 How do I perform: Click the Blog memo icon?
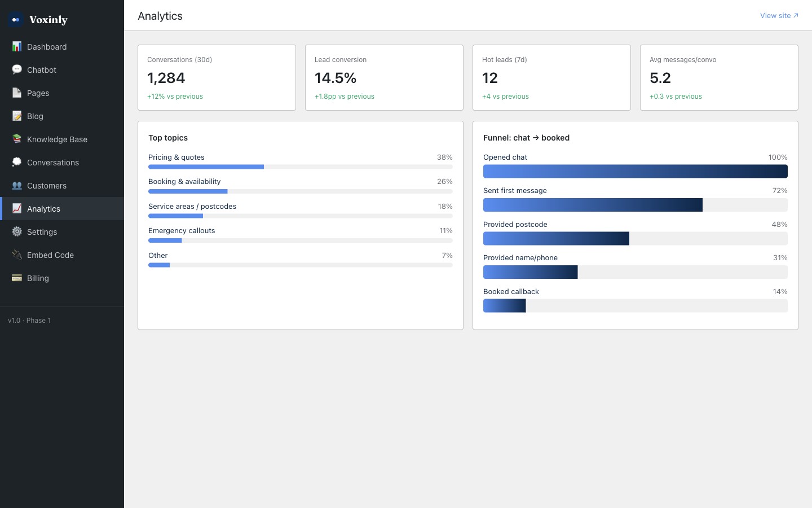(x=17, y=116)
